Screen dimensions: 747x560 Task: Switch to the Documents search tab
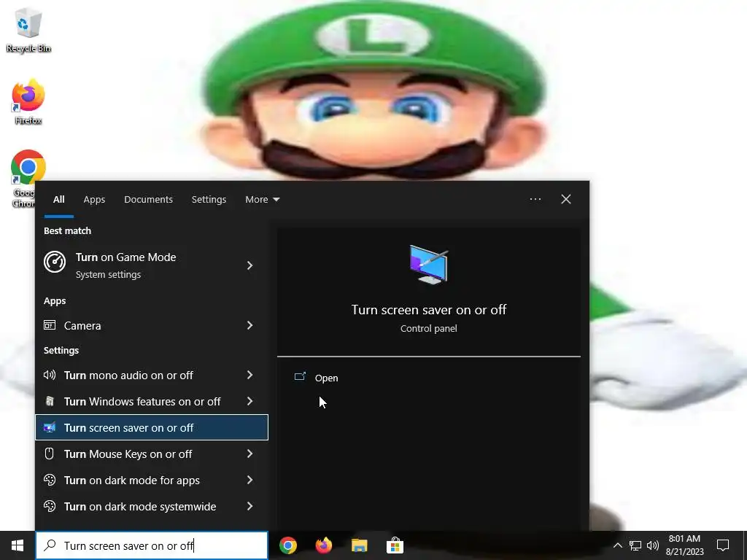[148, 200]
